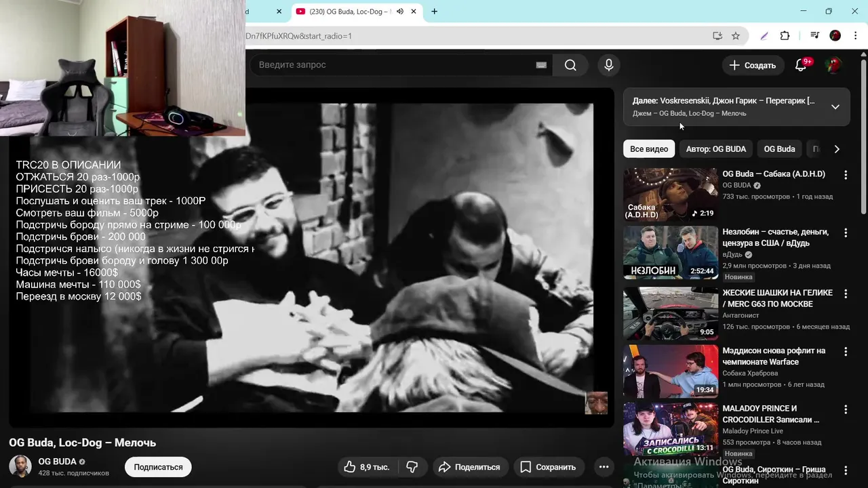Open the ЗАПИСАЛИСЬ С CROCODILLE thumbnail
The image size is (868, 488).
pos(671,429)
